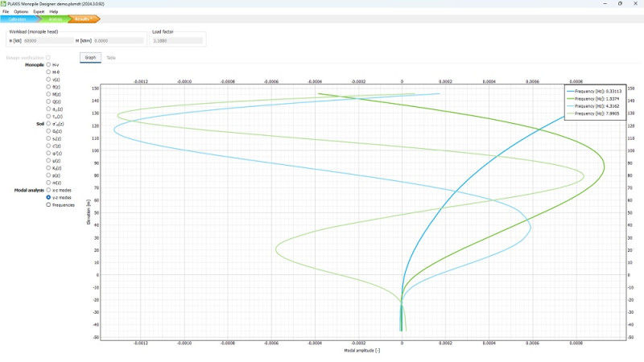Viewport: 644px width, 362px height.
Task: Close the PLAXIS Monopile Designer window
Action: 635,4
